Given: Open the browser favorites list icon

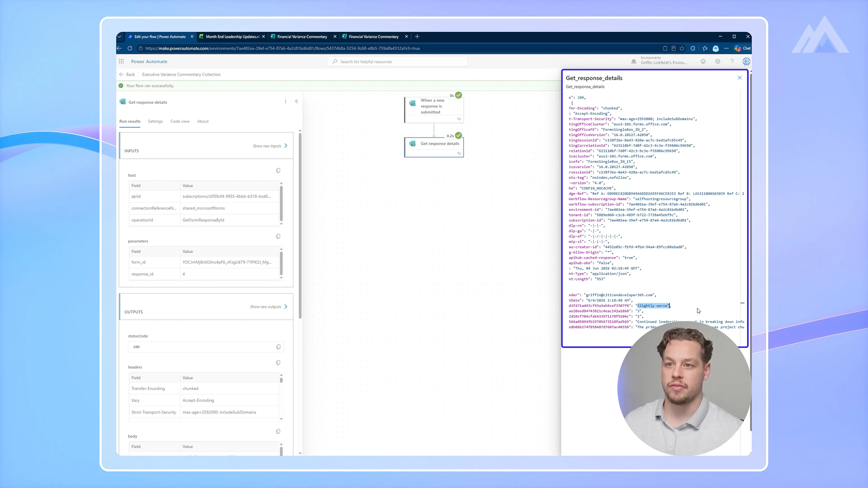Looking at the screenshot, I should pyautogui.click(x=705, y=48).
